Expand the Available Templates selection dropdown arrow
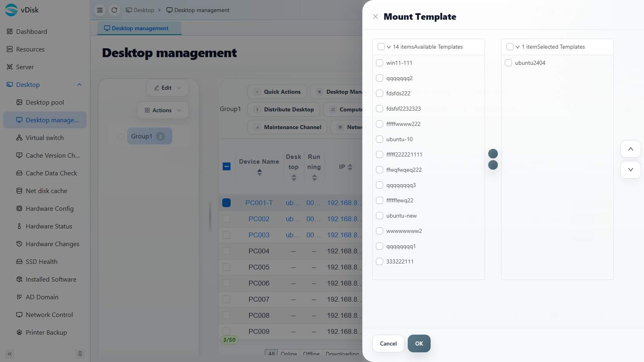644x362 pixels. tap(389, 47)
